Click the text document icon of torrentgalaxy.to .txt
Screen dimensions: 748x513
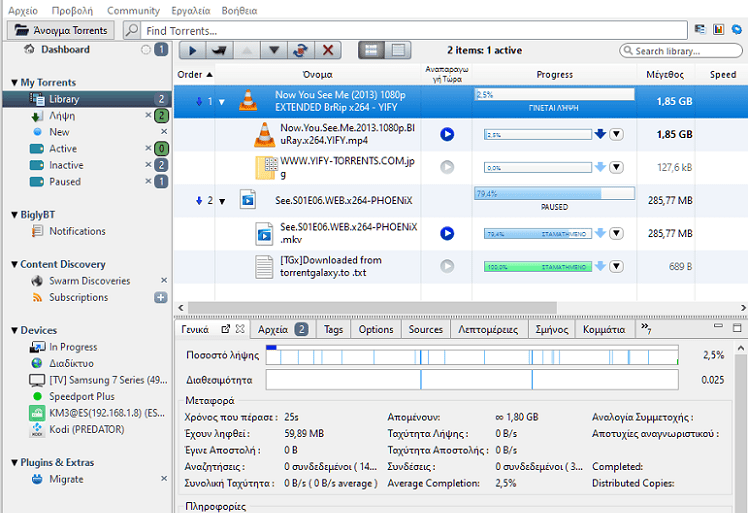(x=264, y=267)
